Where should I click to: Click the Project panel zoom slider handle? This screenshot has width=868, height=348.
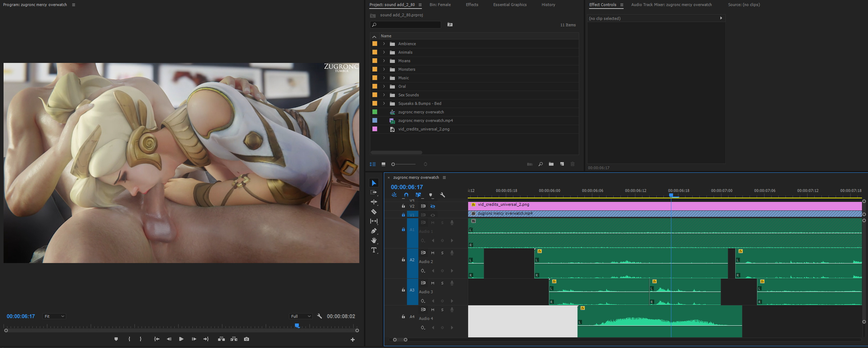(393, 164)
